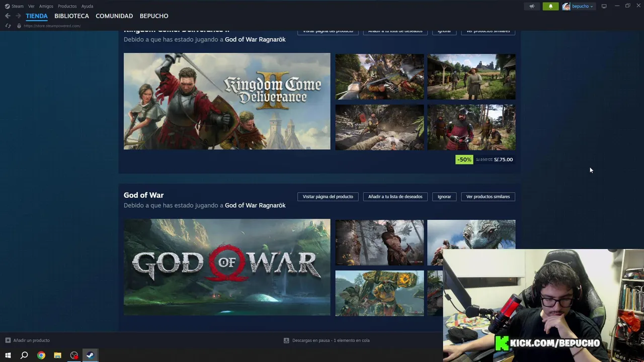
Task: Open notifications with the green bell
Action: click(550, 6)
